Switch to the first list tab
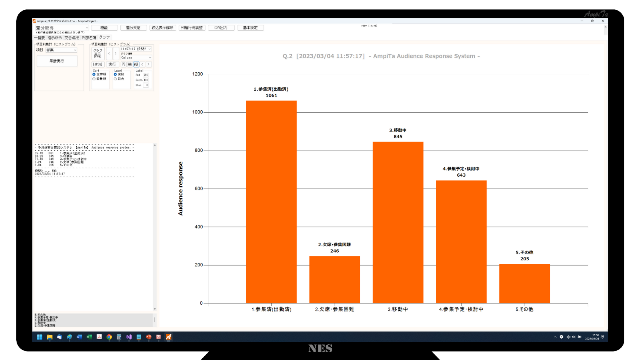640x360 pixels. [40, 38]
